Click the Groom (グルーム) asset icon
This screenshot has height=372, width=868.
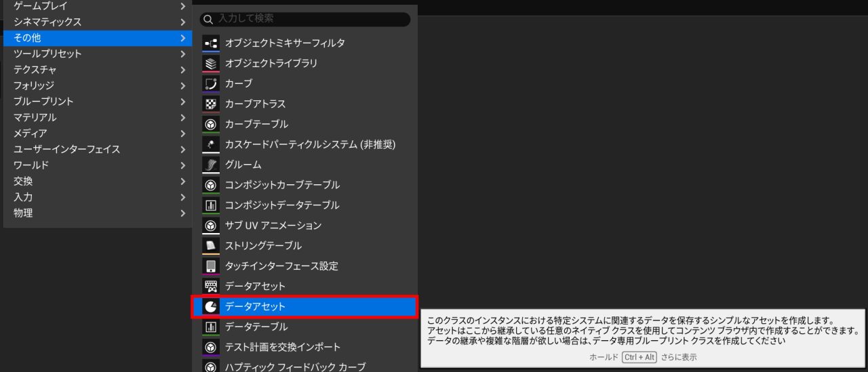point(211,165)
